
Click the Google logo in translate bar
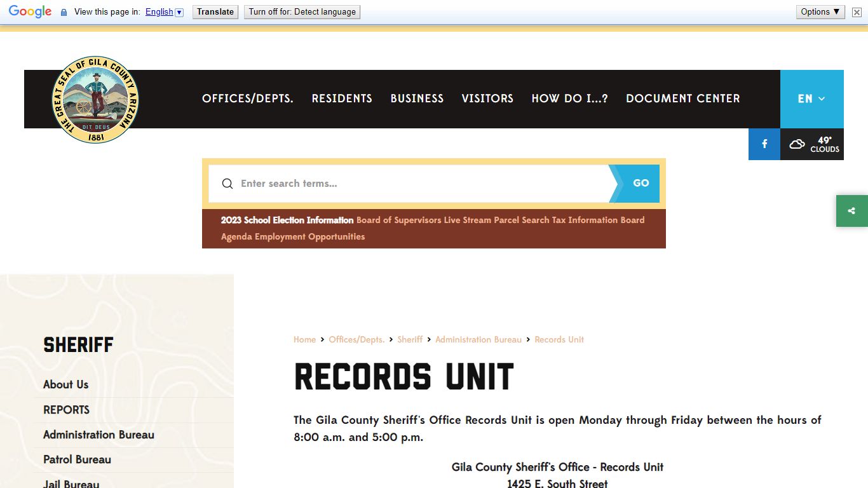pyautogui.click(x=30, y=11)
